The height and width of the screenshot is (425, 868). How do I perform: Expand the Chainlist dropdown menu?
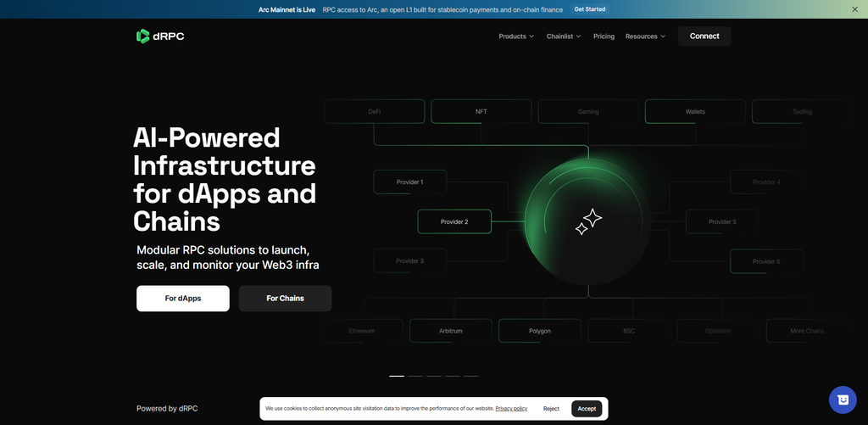point(564,36)
